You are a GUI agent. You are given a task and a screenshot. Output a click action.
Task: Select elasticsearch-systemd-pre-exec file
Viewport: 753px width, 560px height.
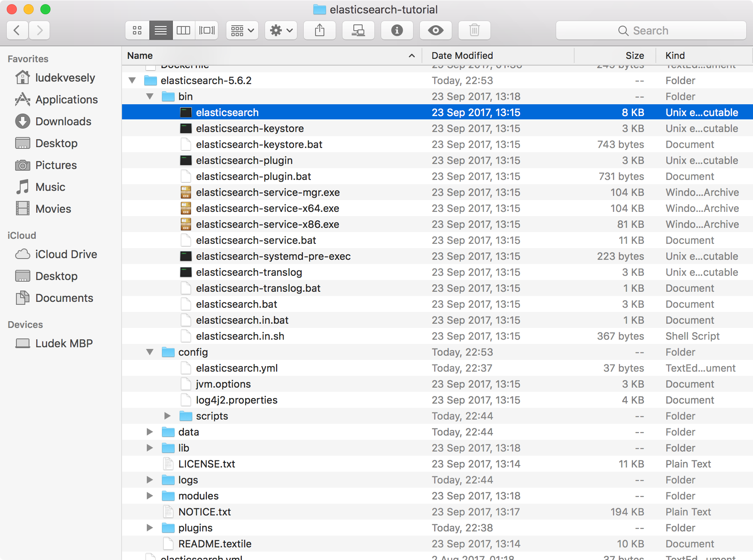click(x=273, y=256)
